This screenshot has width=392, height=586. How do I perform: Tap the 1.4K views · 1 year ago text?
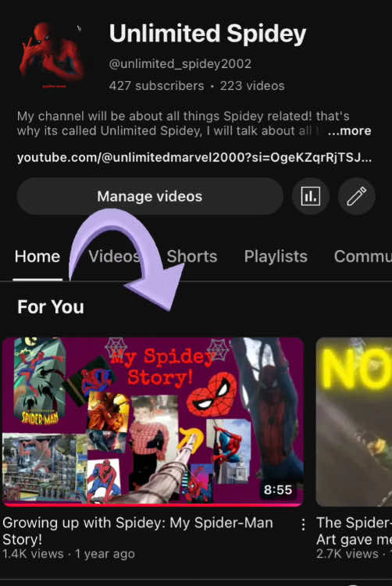(69, 554)
